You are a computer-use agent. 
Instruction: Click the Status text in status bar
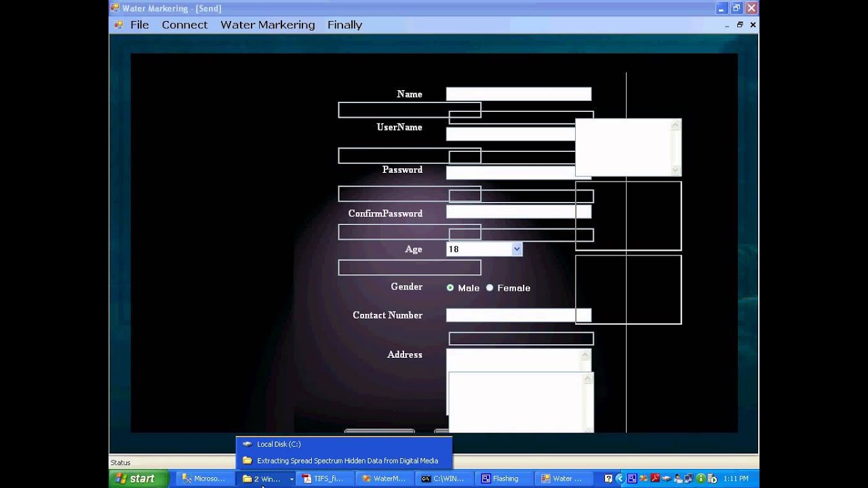pyautogui.click(x=121, y=463)
